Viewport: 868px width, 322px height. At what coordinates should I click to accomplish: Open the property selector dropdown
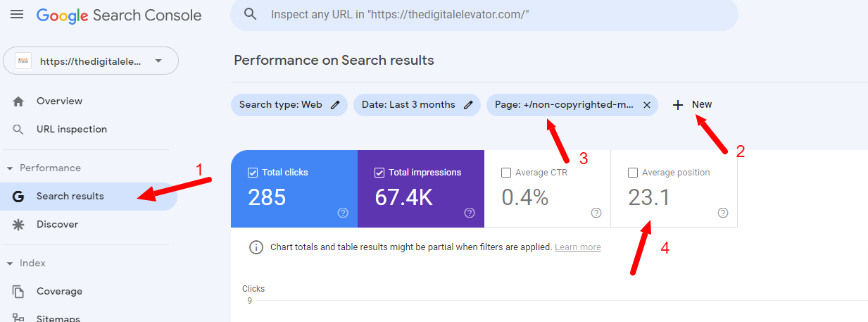coord(91,61)
